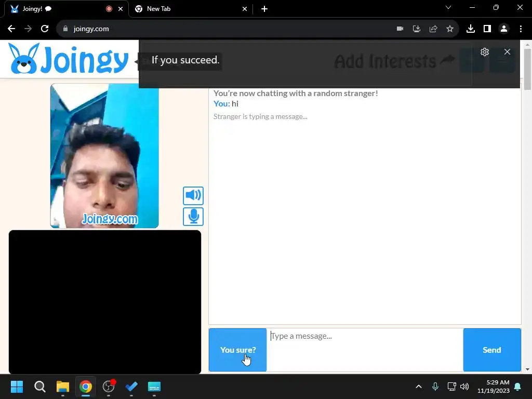This screenshot has height=399, width=532.
Task: Open OBS Studio from taskbar
Action: tap(109, 387)
